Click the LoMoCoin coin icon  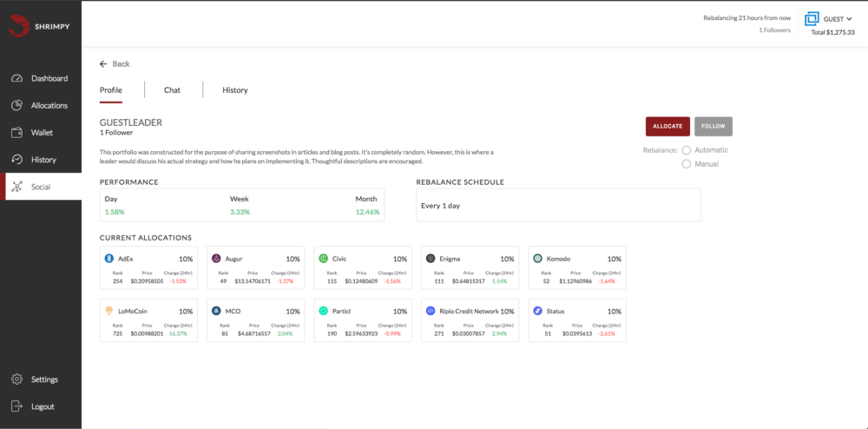[x=109, y=311]
